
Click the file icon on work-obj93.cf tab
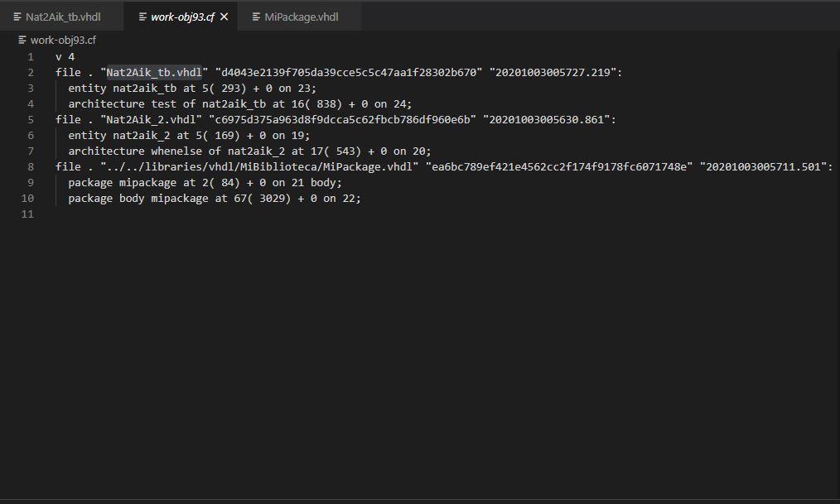(142, 17)
